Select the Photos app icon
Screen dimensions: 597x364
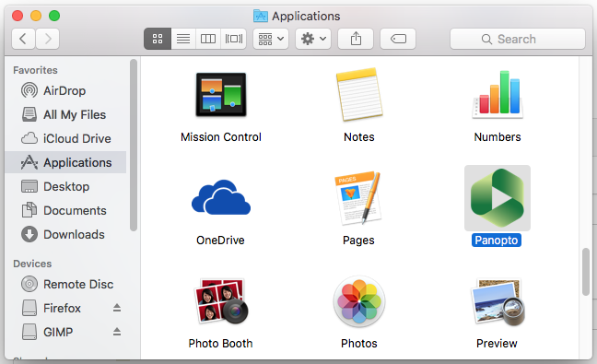pyautogui.click(x=359, y=301)
